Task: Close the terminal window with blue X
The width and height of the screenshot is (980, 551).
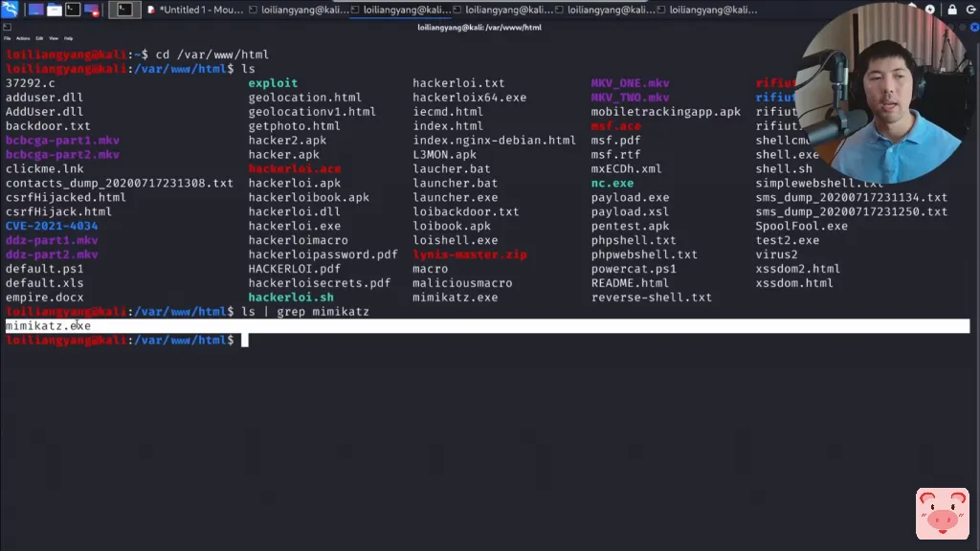Action: pyautogui.click(x=974, y=28)
